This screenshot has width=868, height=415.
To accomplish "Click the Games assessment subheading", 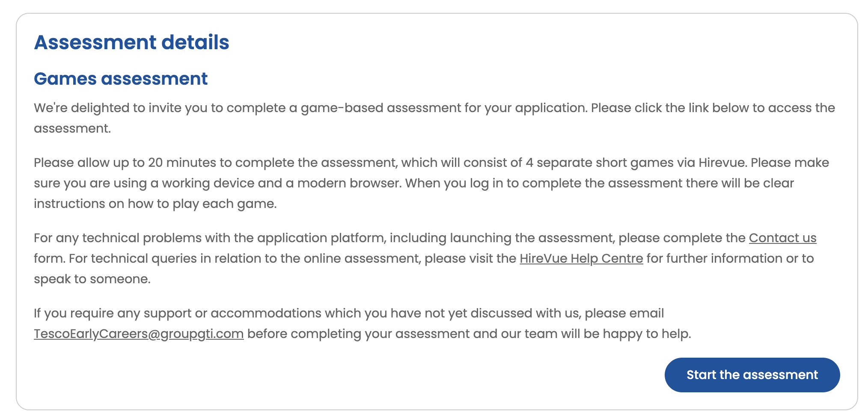I will coord(121,79).
